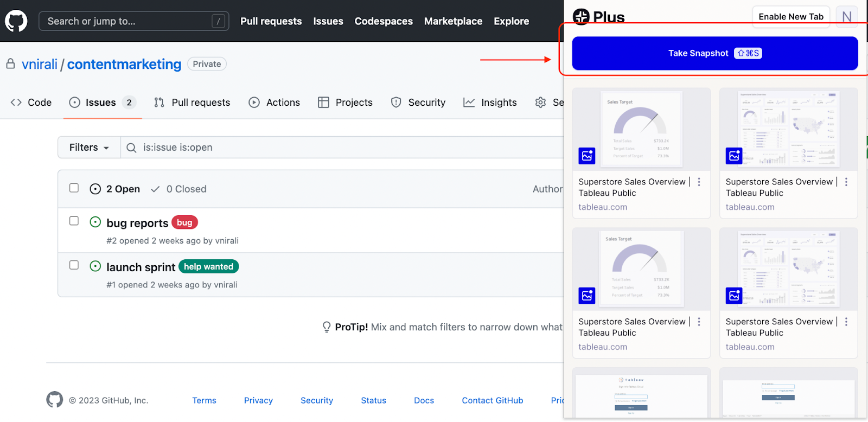868x422 pixels.
Task: Open Pull requests in top navigation
Action: pyautogui.click(x=271, y=21)
